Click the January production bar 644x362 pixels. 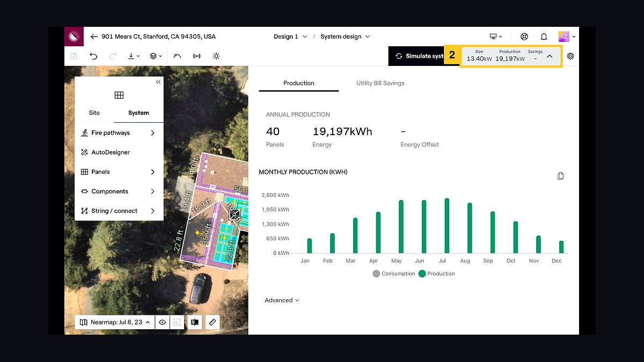point(309,246)
